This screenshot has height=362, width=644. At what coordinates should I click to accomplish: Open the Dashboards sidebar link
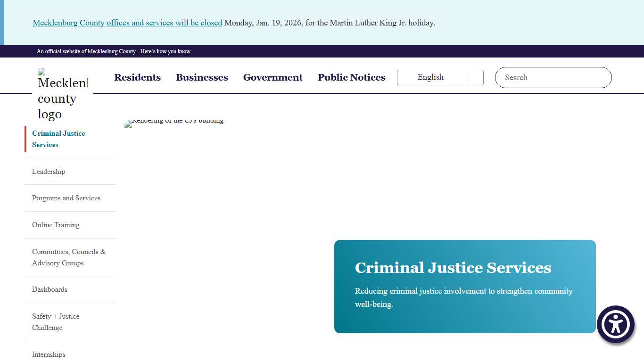click(50, 289)
